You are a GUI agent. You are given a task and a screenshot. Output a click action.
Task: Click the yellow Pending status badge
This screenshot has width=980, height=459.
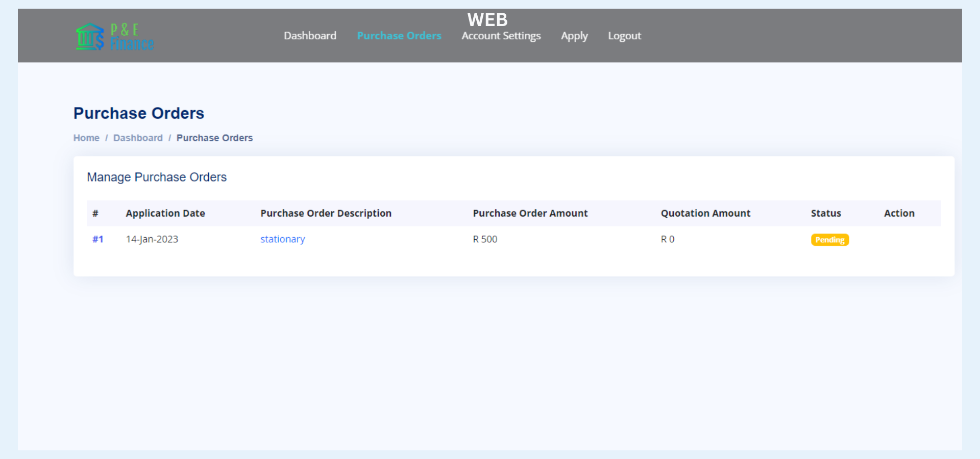tap(829, 240)
